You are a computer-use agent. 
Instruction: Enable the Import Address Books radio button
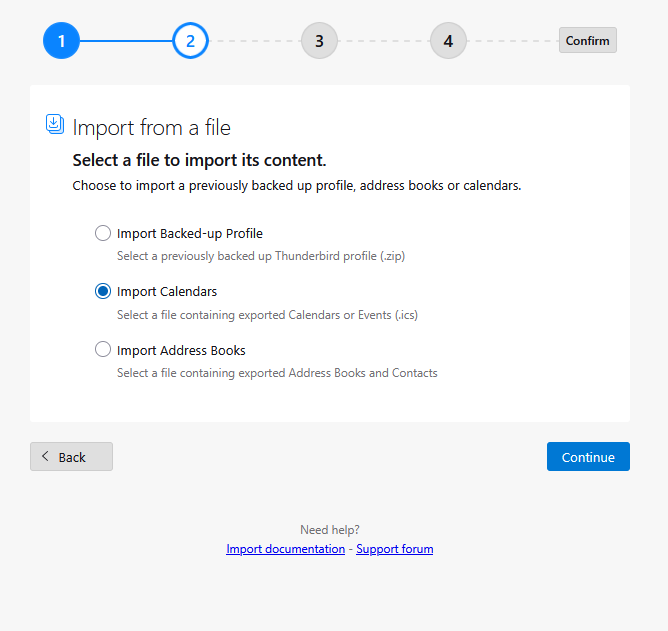pos(103,350)
